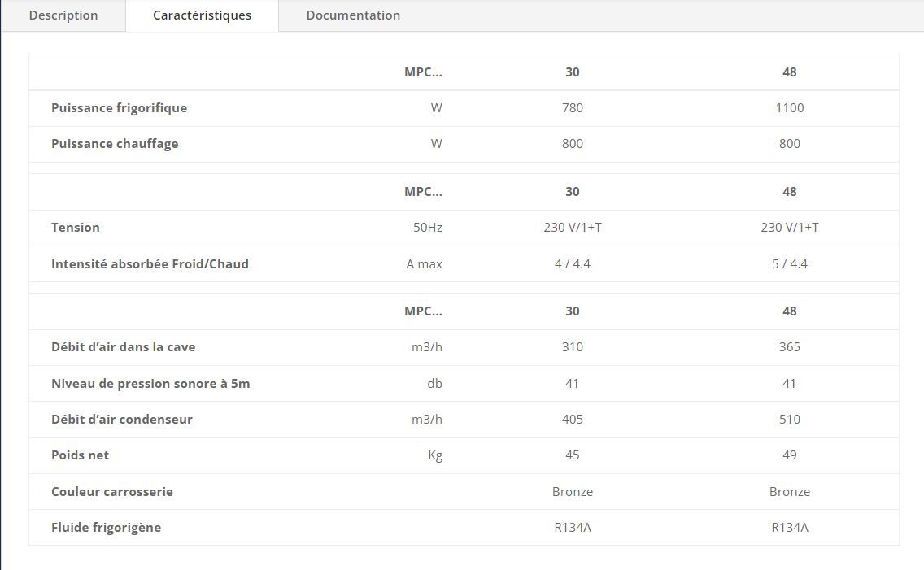Viewport: 924px width, 570px height.
Task: Click the Débit d'air dans la cave label
Action: (x=123, y=347)
